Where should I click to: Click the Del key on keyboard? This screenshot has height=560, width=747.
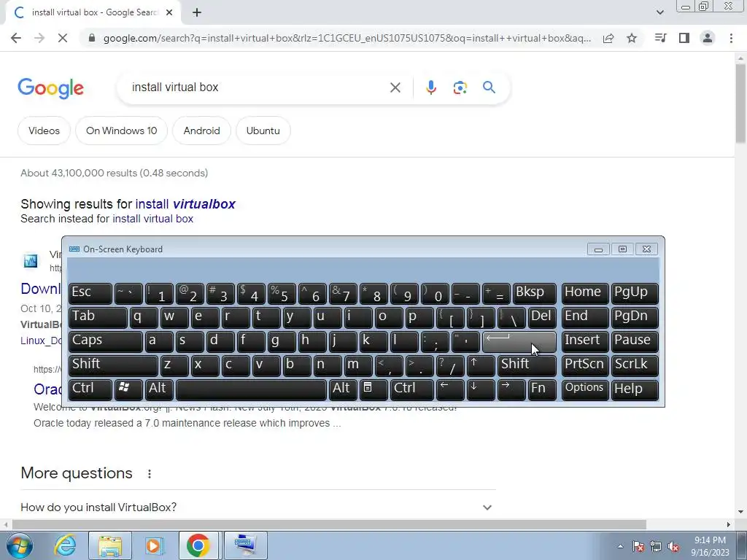point(542,317)
